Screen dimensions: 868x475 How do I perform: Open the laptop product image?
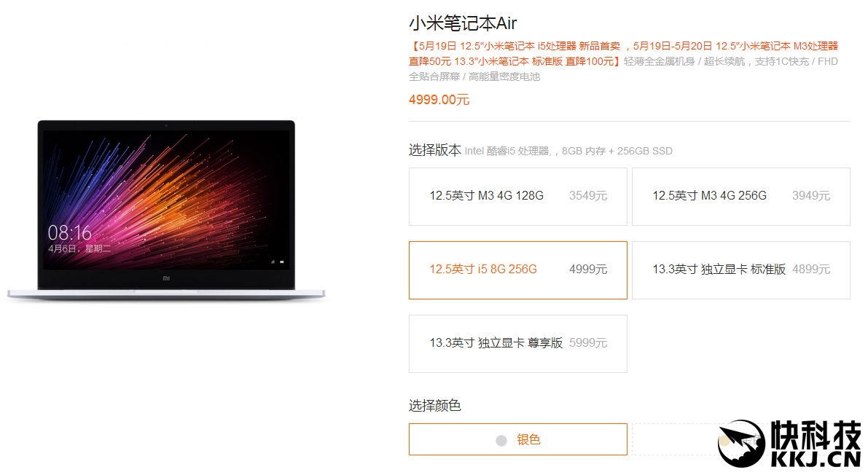point(166,211)
